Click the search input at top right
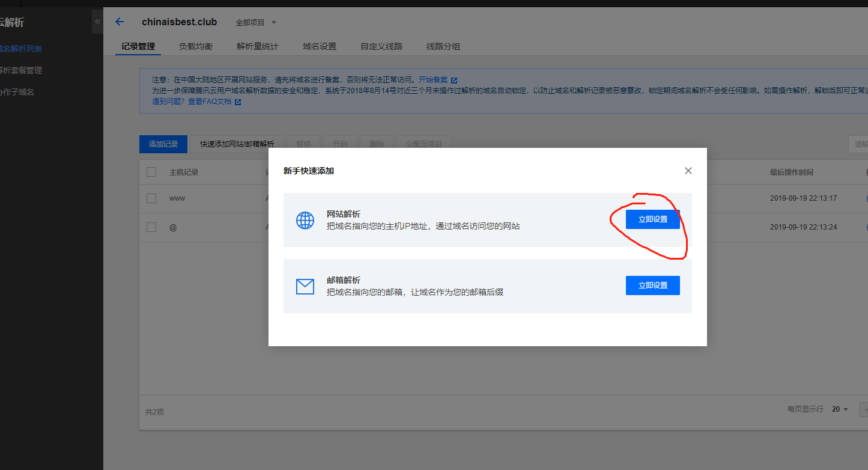The image size is (868, 470). tap(859, 144)
